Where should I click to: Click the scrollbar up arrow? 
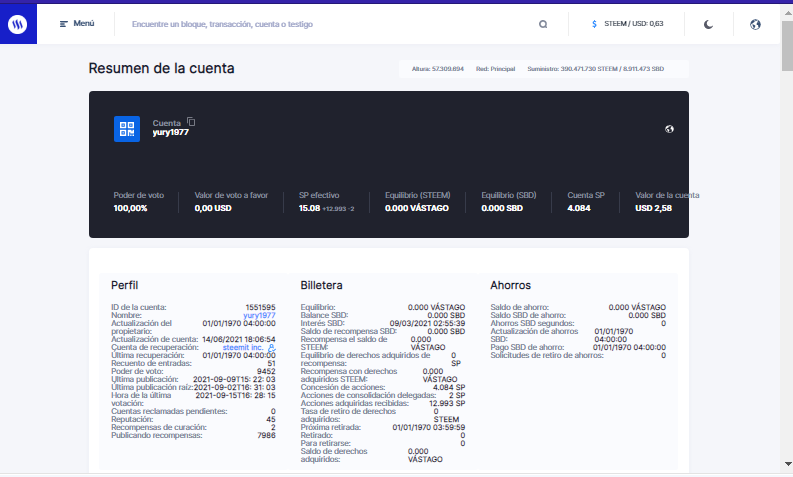point(787,13)
